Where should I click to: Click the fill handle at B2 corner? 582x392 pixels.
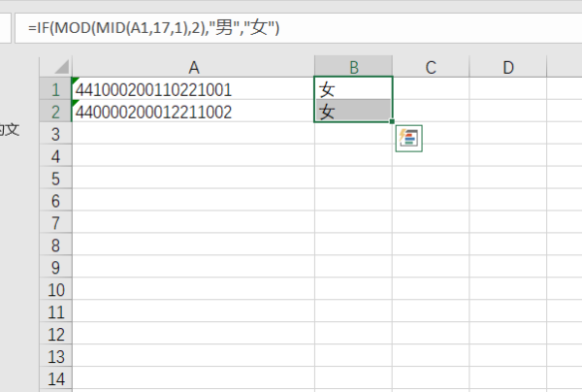click(392, 121)
